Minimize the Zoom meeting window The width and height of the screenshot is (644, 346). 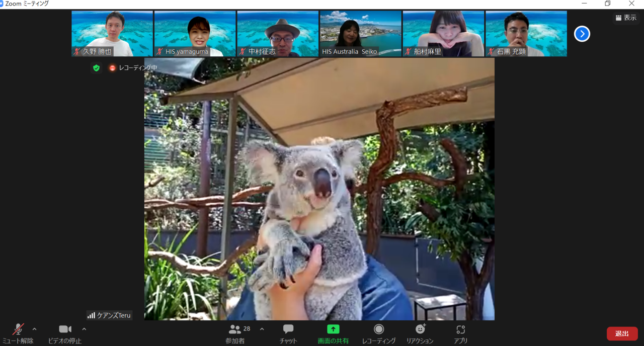584,4
